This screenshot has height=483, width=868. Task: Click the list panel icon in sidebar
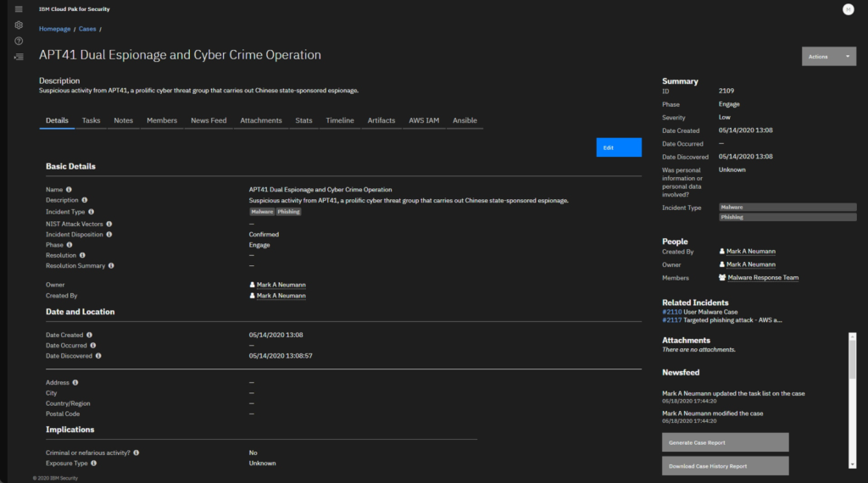pyautogui.click(x=19, y=57)
